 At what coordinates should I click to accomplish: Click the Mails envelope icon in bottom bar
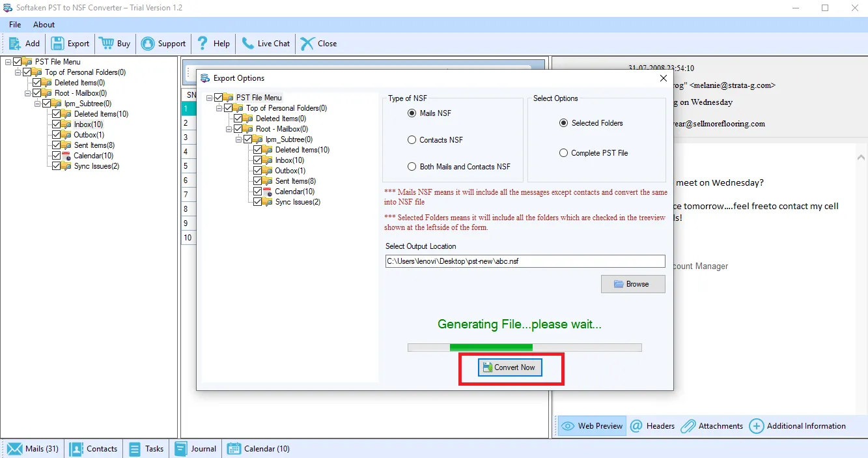(x=14, y=449)
